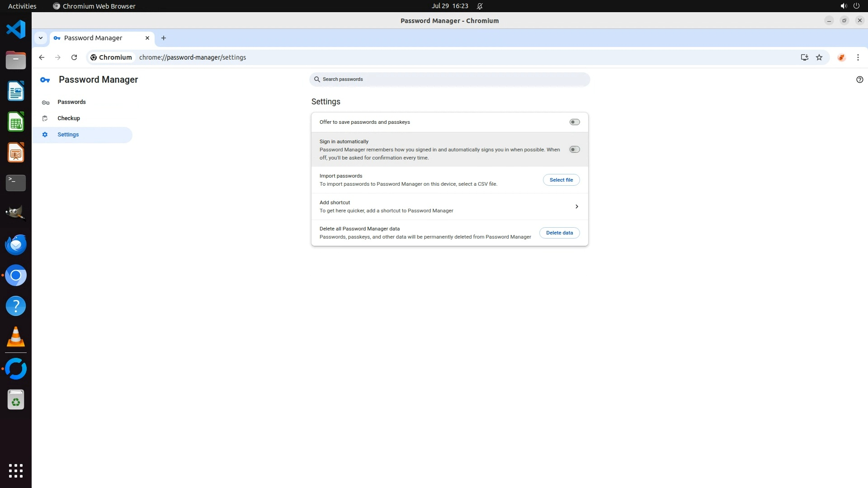Click the back navigation arrow
This screenshot has height=488, width=868.
click(x=42, y=57)
